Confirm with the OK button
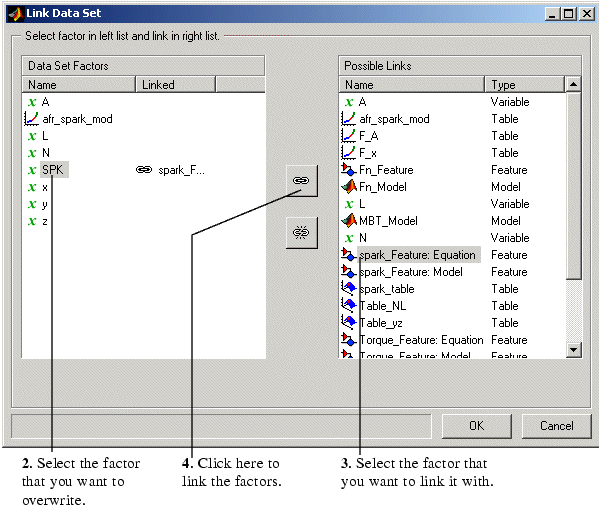The image size is (599, 519). point(476,426)
